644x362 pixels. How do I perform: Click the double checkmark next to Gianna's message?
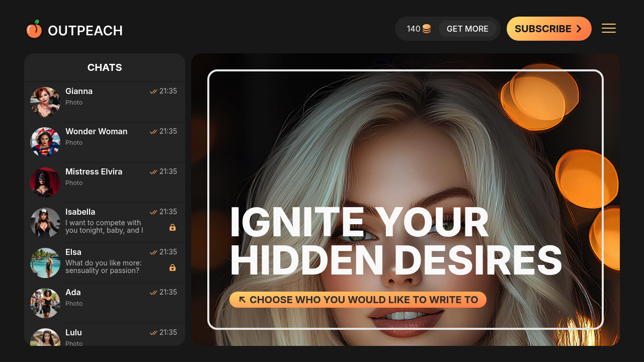click(x=152, y=91)
